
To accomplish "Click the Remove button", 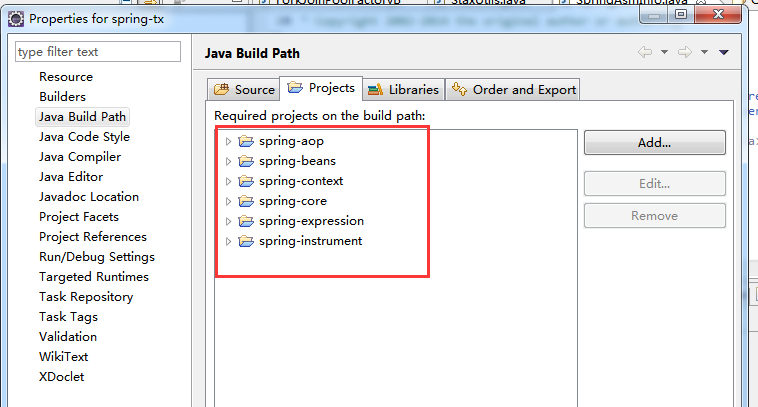I will click(x=655, y=216).
